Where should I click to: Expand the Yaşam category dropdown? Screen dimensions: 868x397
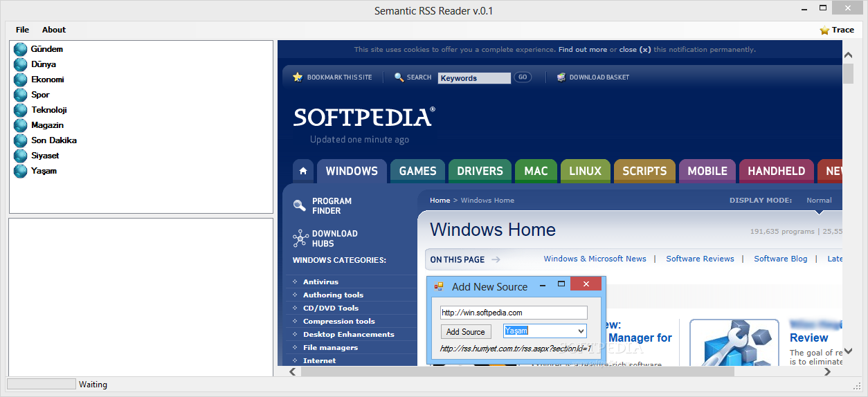[581, 331]
